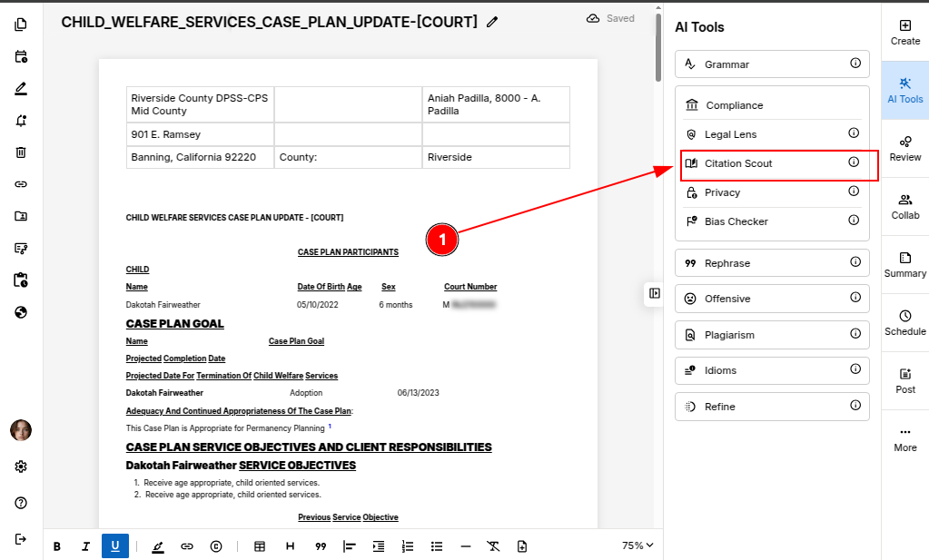Show info for the Plagiarism tool

[x=855, y=334]
